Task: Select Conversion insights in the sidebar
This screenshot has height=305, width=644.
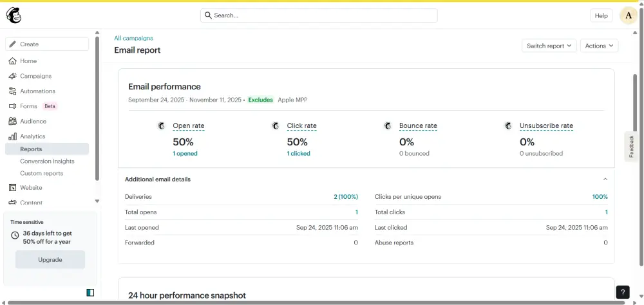Action: pyautogui.click(x=47, y=162)
